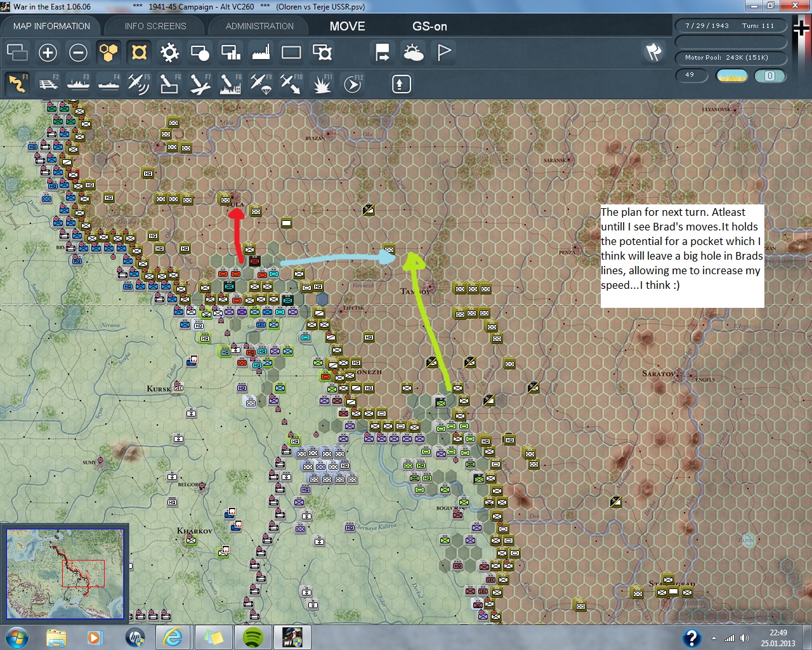Select the F4 ship mode
812x650 pixels.
[x=108, y=84]
